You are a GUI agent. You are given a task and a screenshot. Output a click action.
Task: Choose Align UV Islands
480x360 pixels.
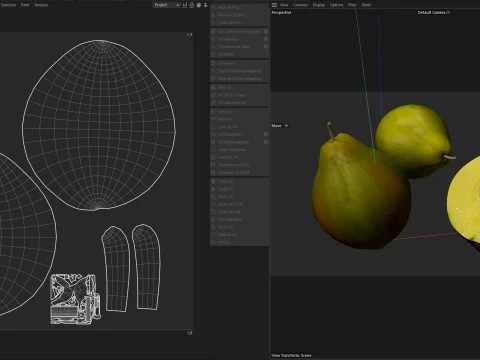coord(239,150)
